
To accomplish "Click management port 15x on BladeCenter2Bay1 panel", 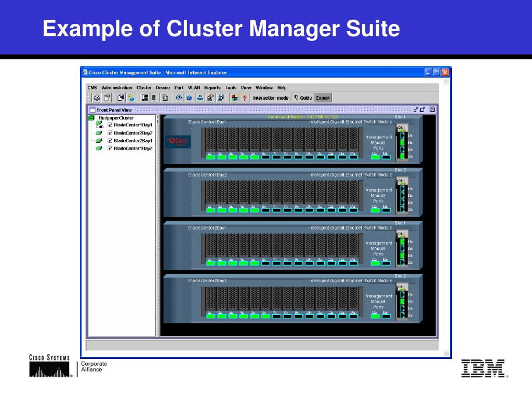I will click(x=375, y=263).
